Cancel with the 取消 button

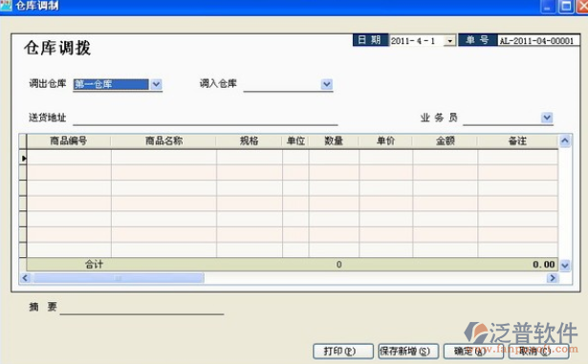(x=538, y=352)
